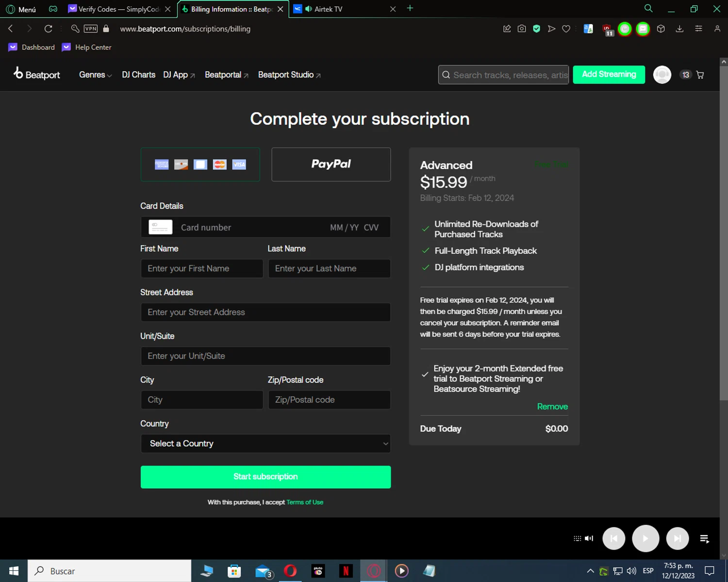
Task: Go back with the browser back arrow
Action: point(11,29)
